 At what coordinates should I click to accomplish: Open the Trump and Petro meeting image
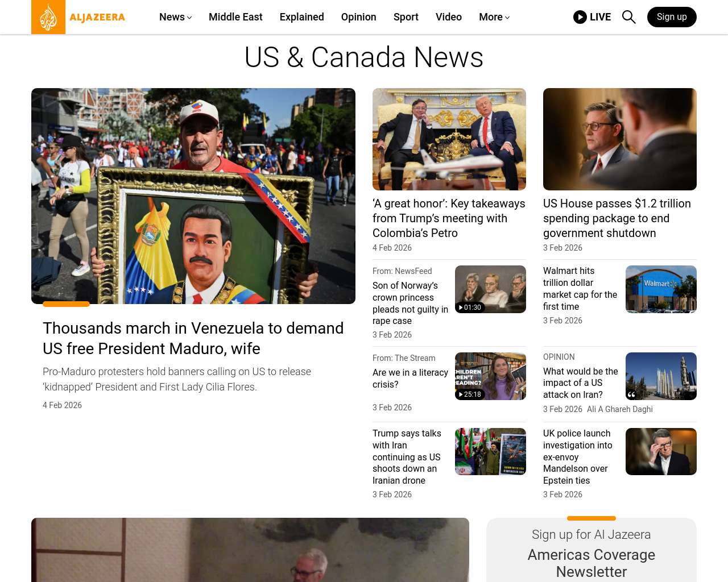click(x=449, y=139)
